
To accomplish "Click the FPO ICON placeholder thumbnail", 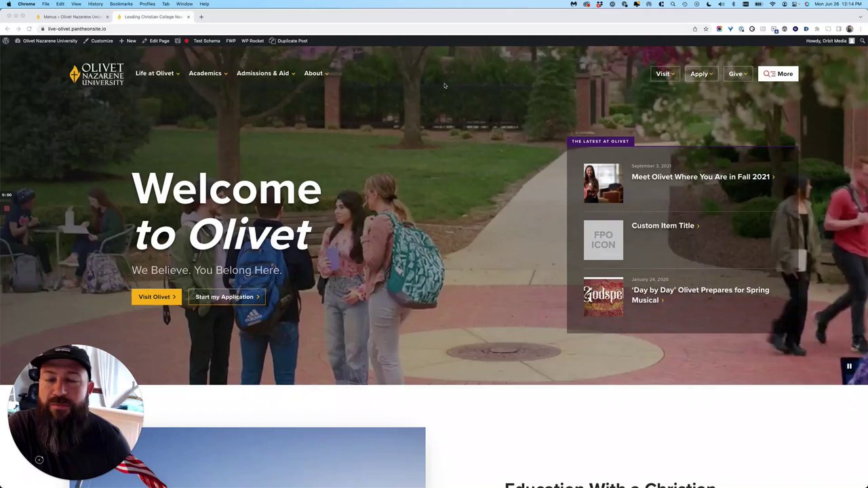I will coord(604,240).
